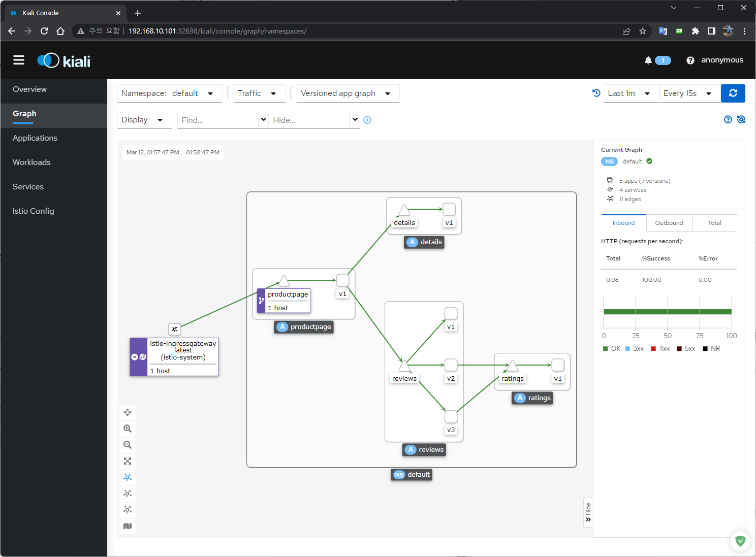Expand the Hide presets arrow
This screenshot has height=557, width=756.
tap(355, 120)
